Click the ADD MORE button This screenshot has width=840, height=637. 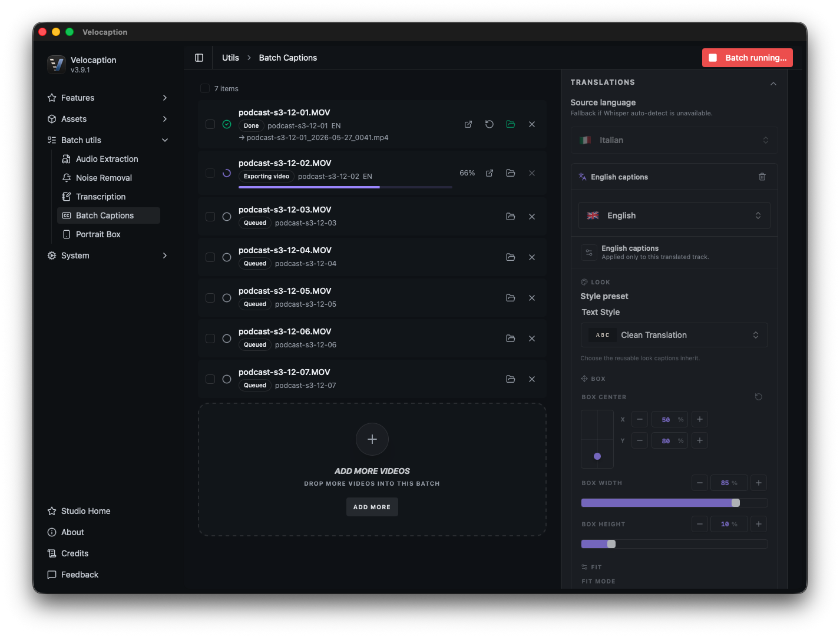(372, 507)
